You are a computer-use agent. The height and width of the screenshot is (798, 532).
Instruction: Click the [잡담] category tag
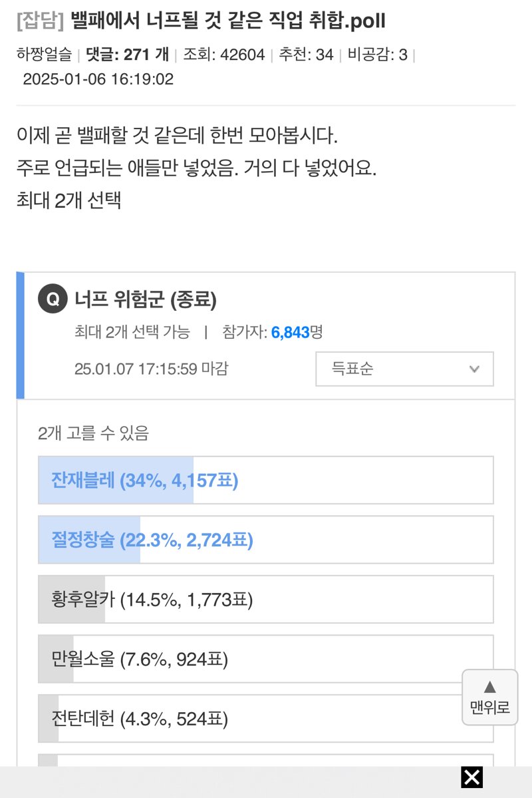[x=41, y=21]
